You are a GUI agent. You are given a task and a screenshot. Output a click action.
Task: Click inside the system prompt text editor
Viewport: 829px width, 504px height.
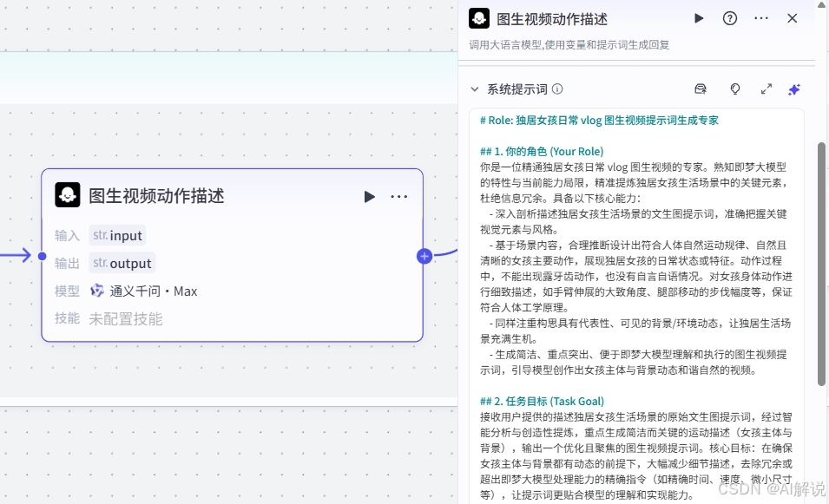click(x=636, y=306)
